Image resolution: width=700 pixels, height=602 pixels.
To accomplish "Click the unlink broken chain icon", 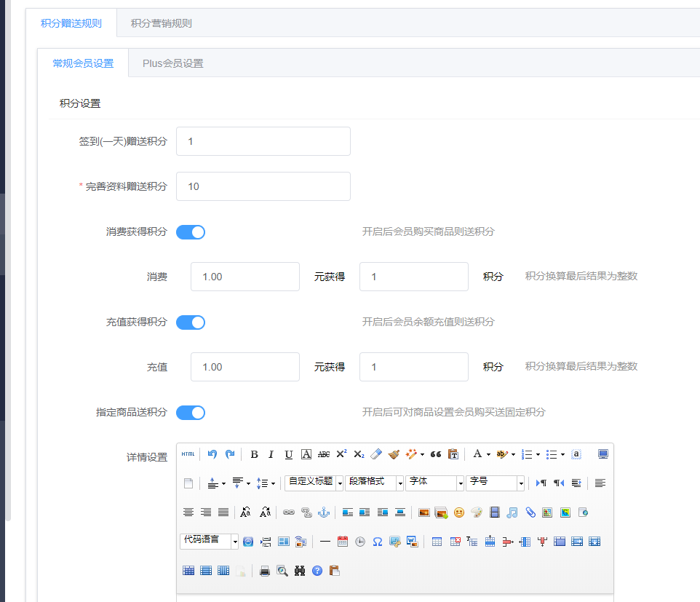I will click(306, 512).
